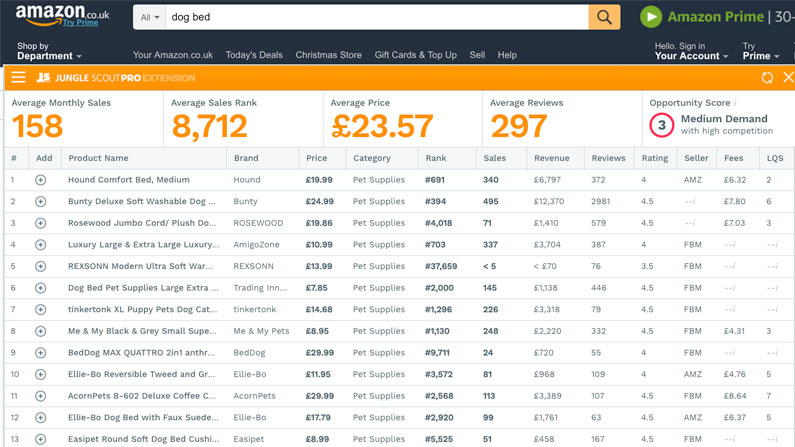
Task: Click the orange Amazon search magnifier button
Action: pyautogui.click(x=604, y=17)
